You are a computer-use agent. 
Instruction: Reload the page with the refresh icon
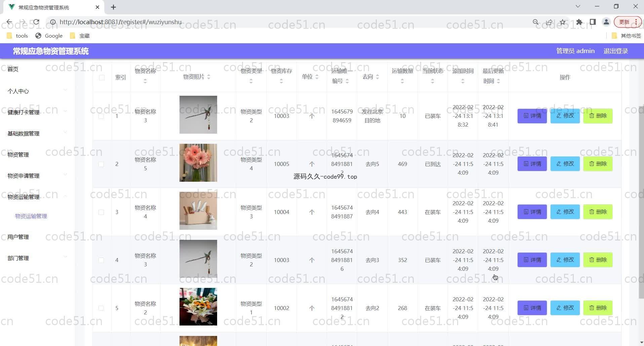(36, 22)
